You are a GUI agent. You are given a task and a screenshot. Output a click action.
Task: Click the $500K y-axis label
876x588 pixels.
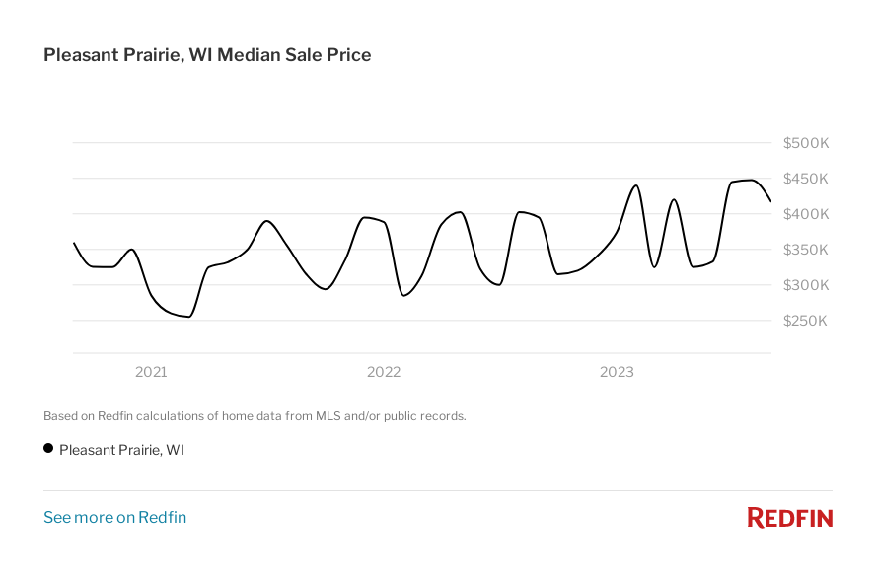pyautogui.click(x=806, y=143)
